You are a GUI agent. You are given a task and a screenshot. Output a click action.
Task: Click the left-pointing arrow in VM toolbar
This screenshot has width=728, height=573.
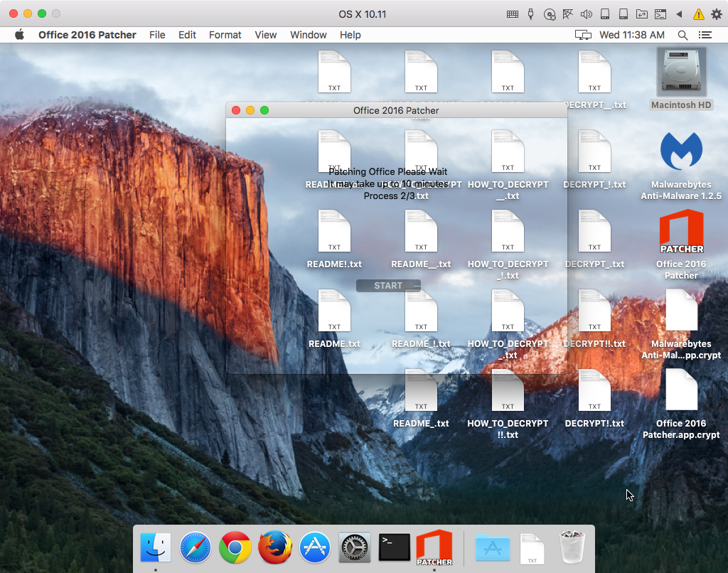(679, 14)
